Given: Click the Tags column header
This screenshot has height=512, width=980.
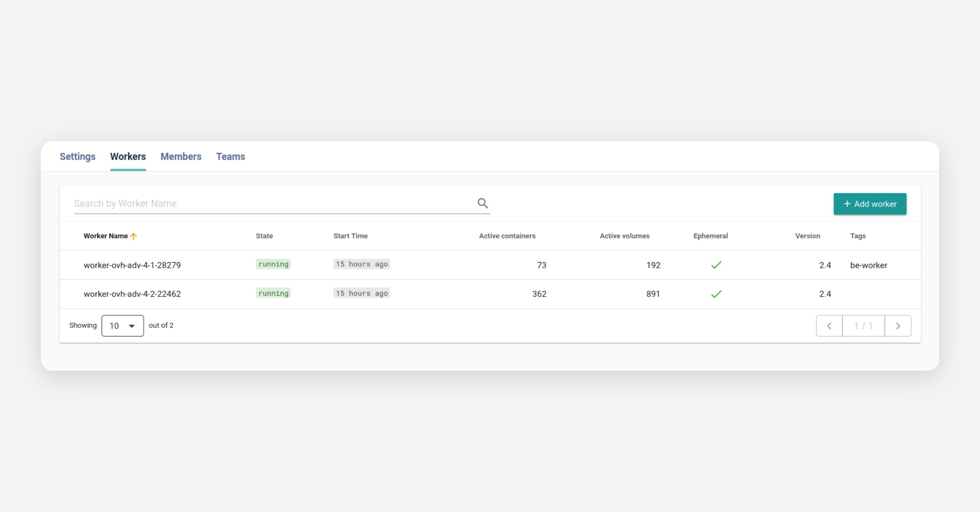Looking at the screenshot, I should [x=858, y=236].
